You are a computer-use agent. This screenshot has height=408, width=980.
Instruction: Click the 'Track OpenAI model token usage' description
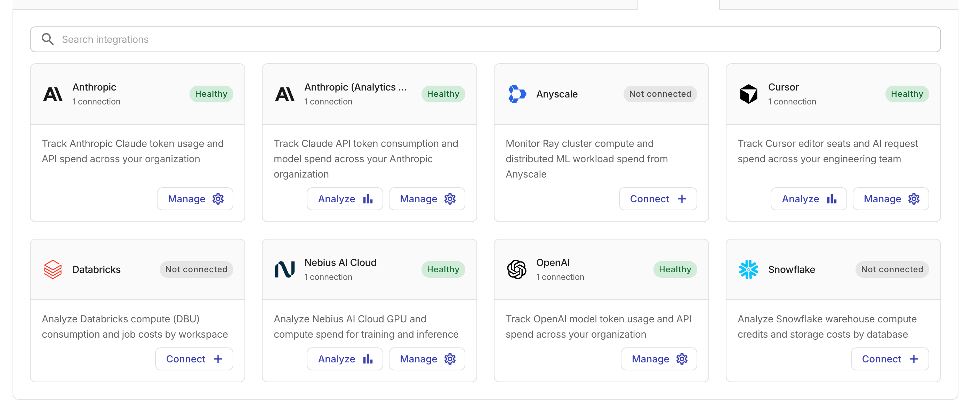(x=599, y=326)
